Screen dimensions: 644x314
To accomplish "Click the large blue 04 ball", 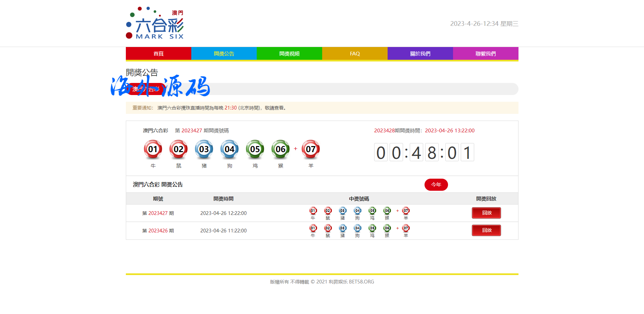I will click(230, 149).
